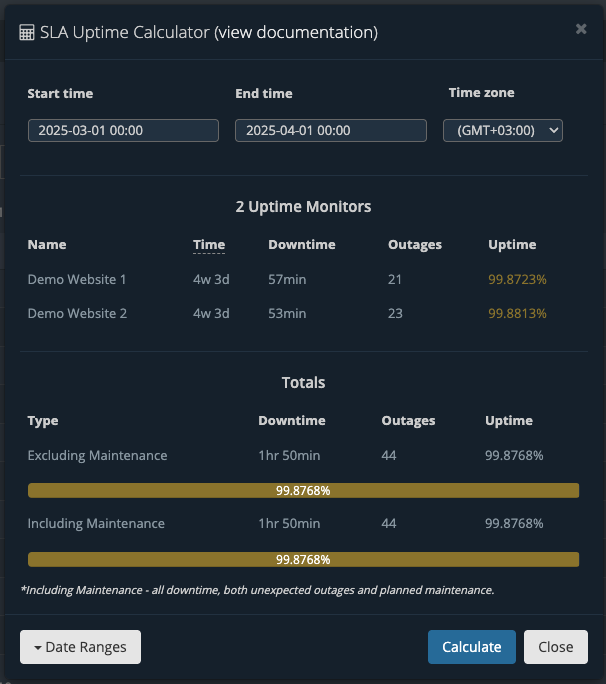Click the Excluding Maintenance progress bar

(303, 490)
